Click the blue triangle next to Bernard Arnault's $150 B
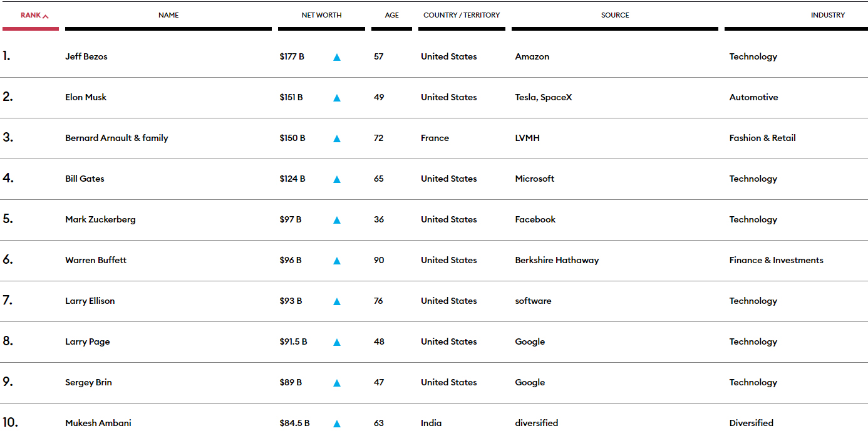The image size is (868, 443). click(337, 138)
